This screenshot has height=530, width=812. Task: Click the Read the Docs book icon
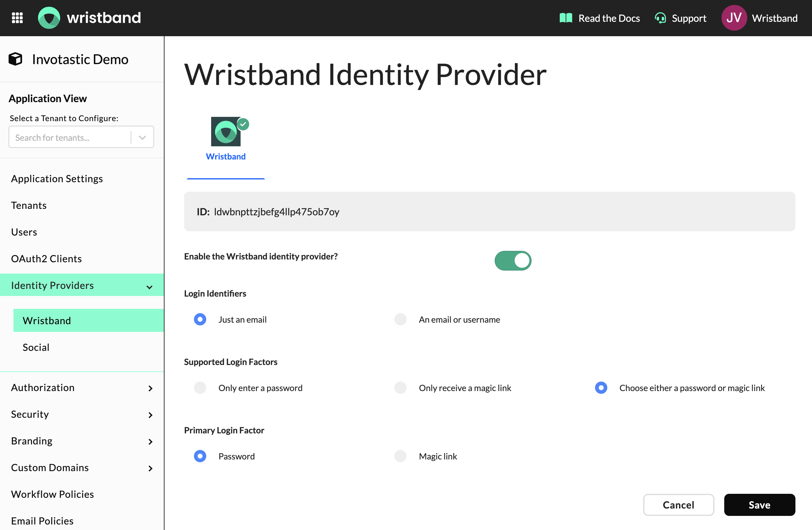[x=566, y=18]
